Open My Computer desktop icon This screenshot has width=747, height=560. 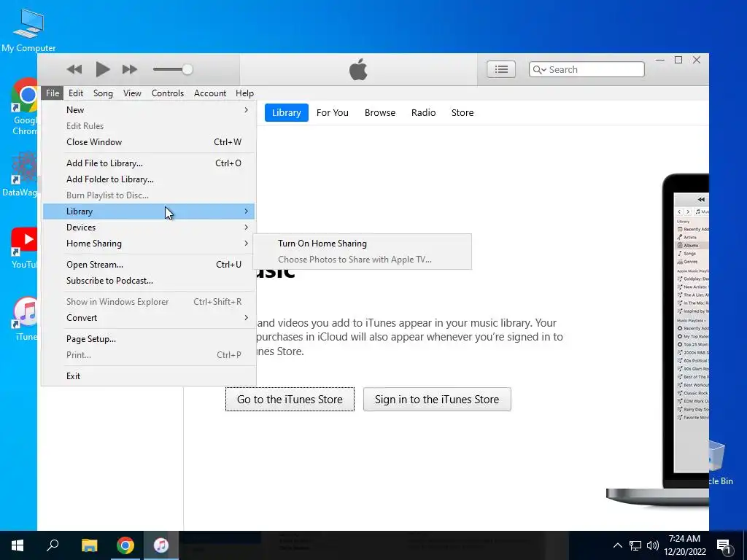[x=28, y=29]
